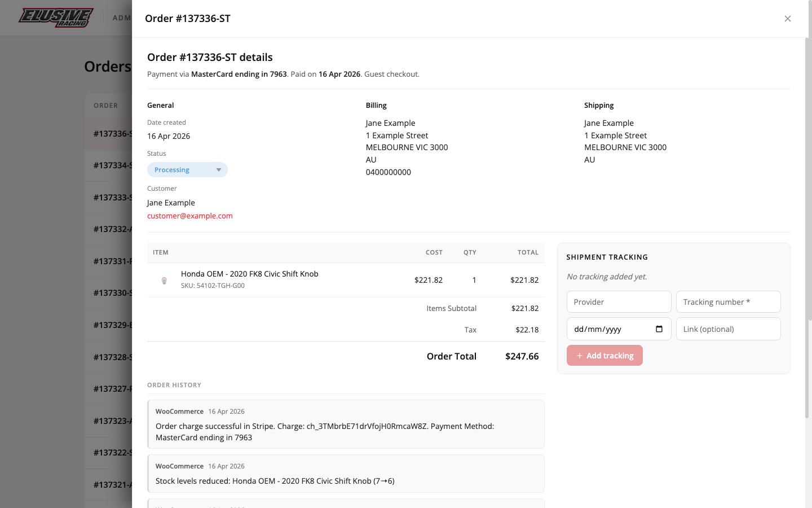Screen dimensions: 812x508
Task: Open the Processing status dropdown
Action: point(187,170)
